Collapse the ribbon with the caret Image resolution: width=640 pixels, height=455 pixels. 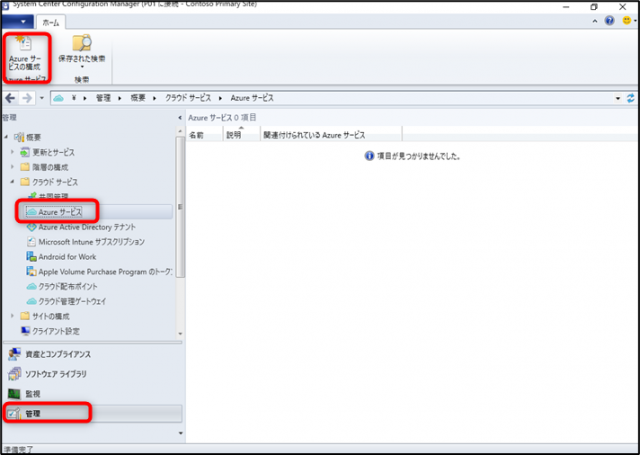point(595,21)
